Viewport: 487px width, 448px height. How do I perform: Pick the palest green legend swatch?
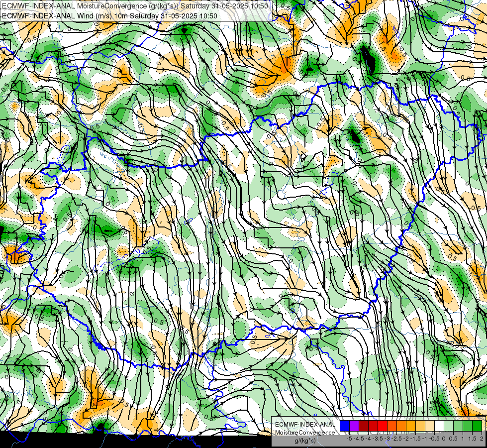(x=449, y=426)
